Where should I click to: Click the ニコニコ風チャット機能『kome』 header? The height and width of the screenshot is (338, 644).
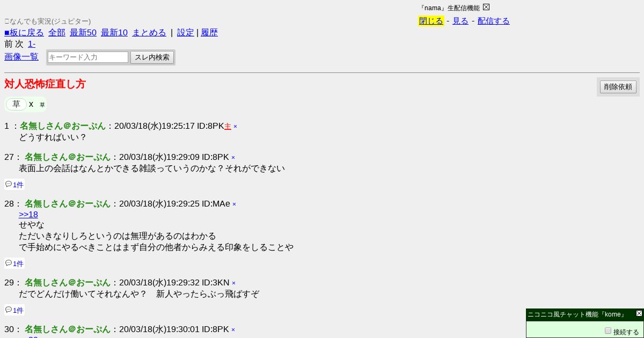point(576,314)
